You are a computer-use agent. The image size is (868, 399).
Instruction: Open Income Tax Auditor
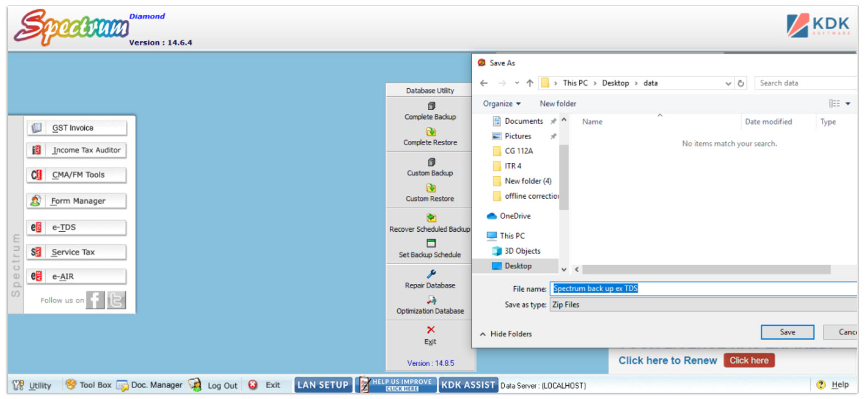[76, 150]
